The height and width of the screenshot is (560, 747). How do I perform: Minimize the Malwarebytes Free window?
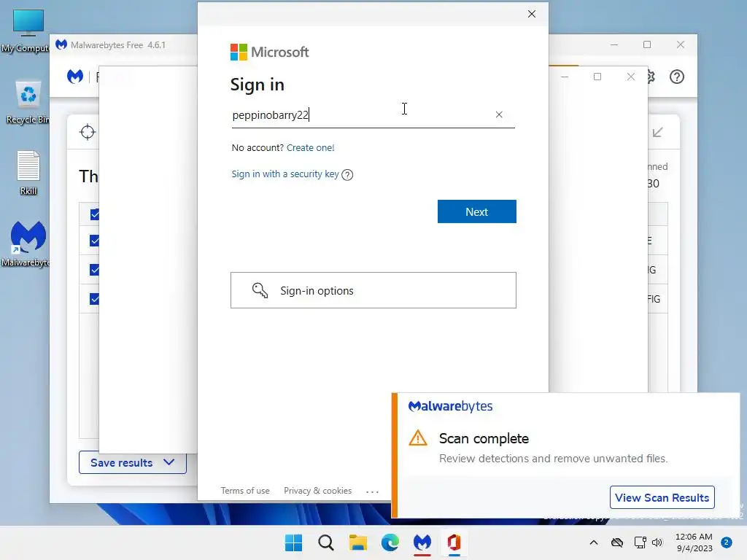tap(614, 44)
